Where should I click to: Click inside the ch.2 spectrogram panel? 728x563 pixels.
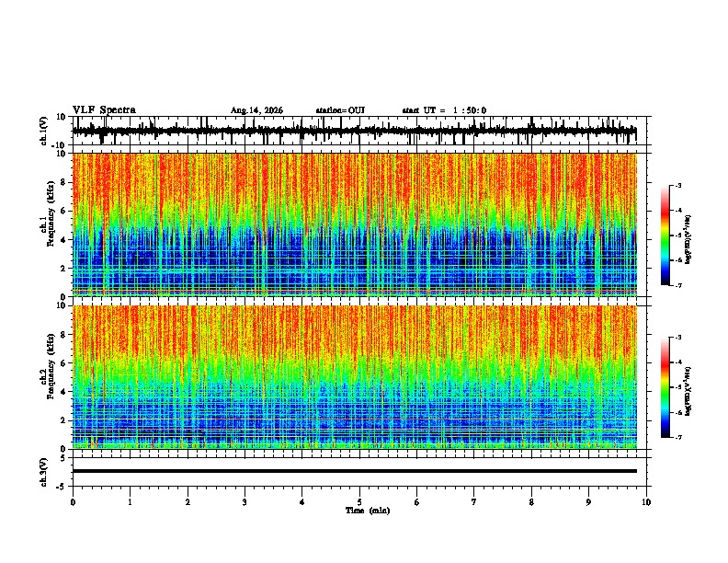[x=354, y=377]
